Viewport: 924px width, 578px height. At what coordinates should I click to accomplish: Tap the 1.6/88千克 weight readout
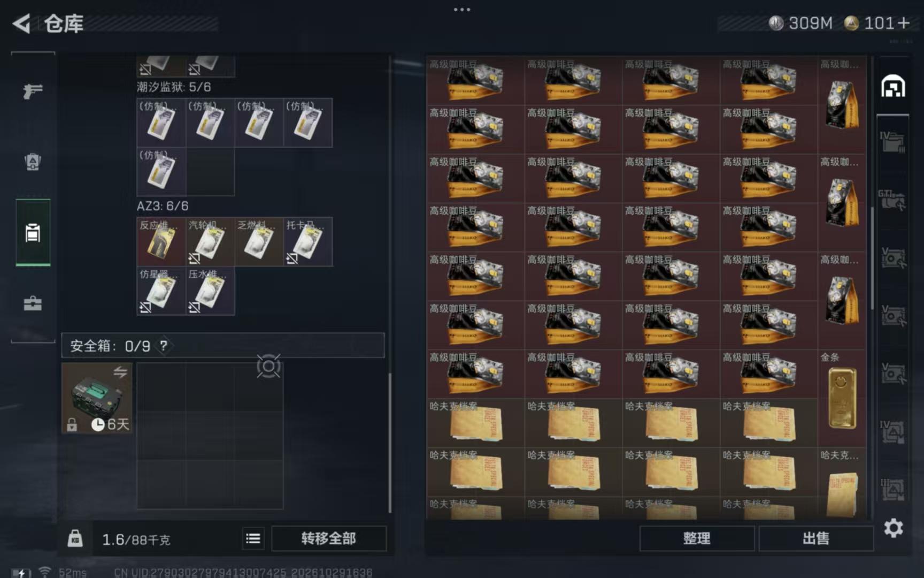tap(136, 539)
